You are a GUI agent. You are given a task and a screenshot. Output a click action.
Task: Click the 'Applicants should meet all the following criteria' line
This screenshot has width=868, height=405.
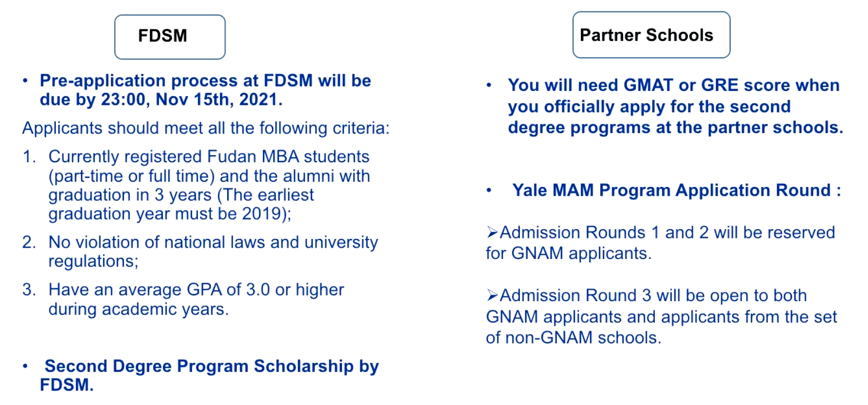point(206,128)
